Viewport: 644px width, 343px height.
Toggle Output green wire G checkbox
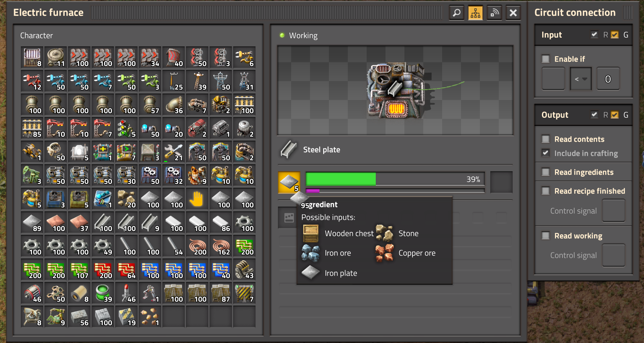pos(615,115)
